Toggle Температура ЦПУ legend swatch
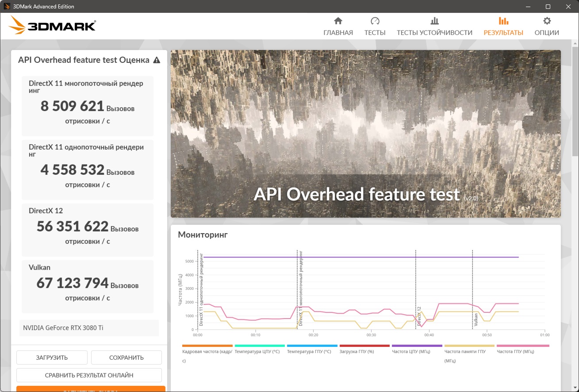 click(x=260, y=346)
